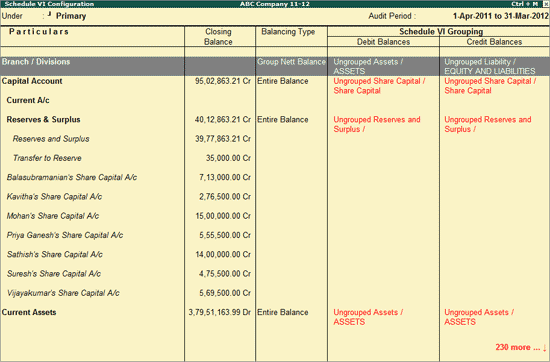Select Suresh's Share Capital A/c
This screenshot has height=362, width=550.
point(54,274)
